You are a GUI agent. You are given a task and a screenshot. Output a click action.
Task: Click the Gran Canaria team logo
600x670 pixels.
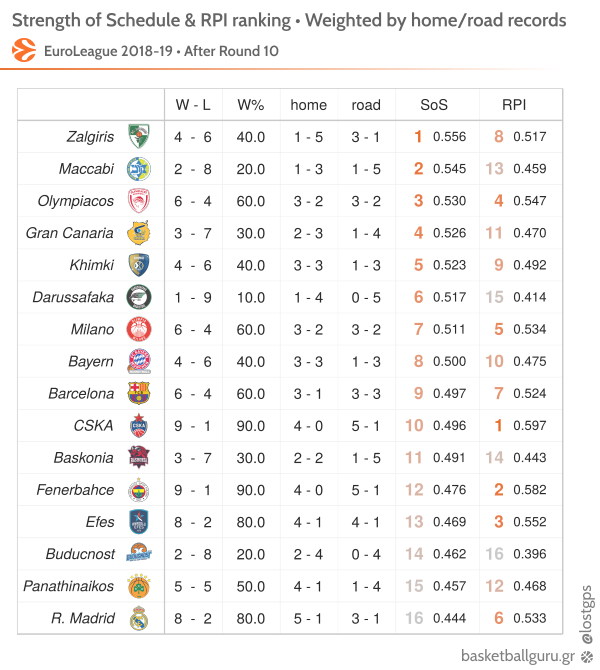(139, 233)
